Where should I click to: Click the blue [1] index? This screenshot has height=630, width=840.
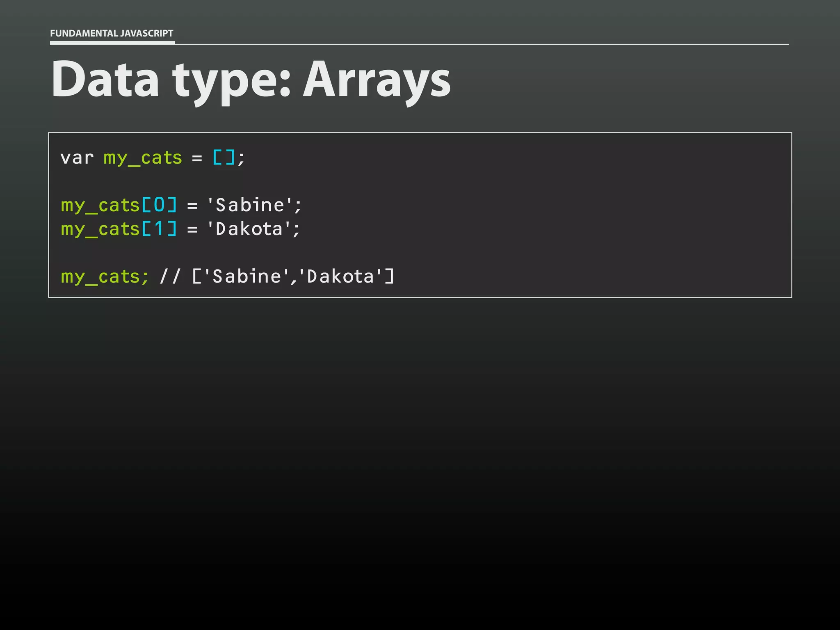pos(159,229)
